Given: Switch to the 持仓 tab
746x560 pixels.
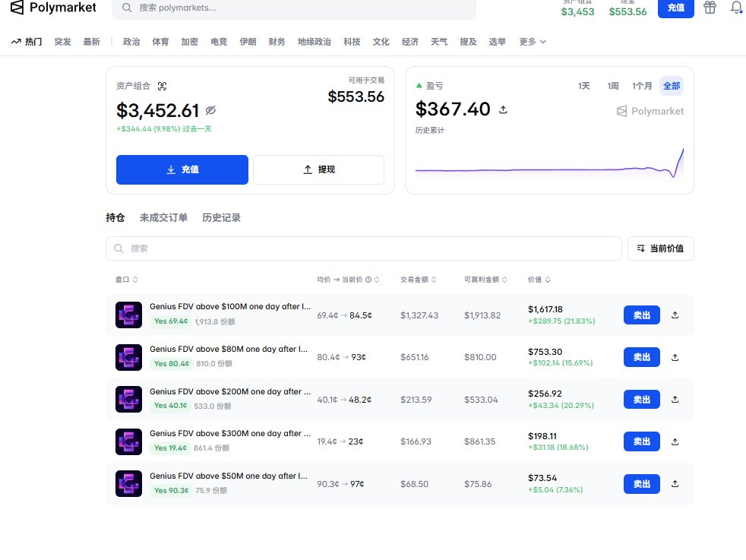Looking at the screenshot, I should click(115, 218).
